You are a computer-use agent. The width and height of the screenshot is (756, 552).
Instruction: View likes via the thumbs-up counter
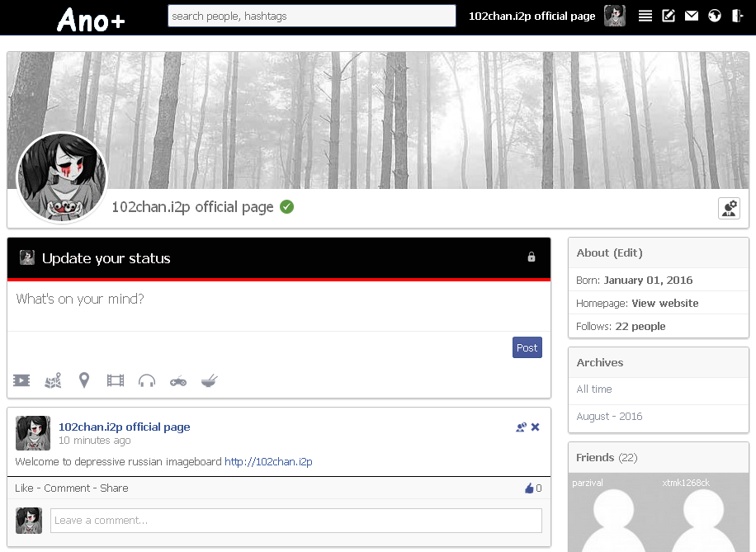point(533,488)
